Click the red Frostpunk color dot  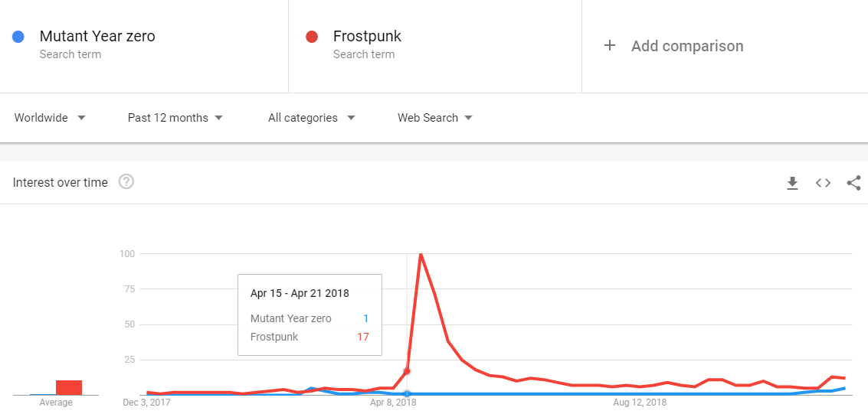(x=312, y=37)
